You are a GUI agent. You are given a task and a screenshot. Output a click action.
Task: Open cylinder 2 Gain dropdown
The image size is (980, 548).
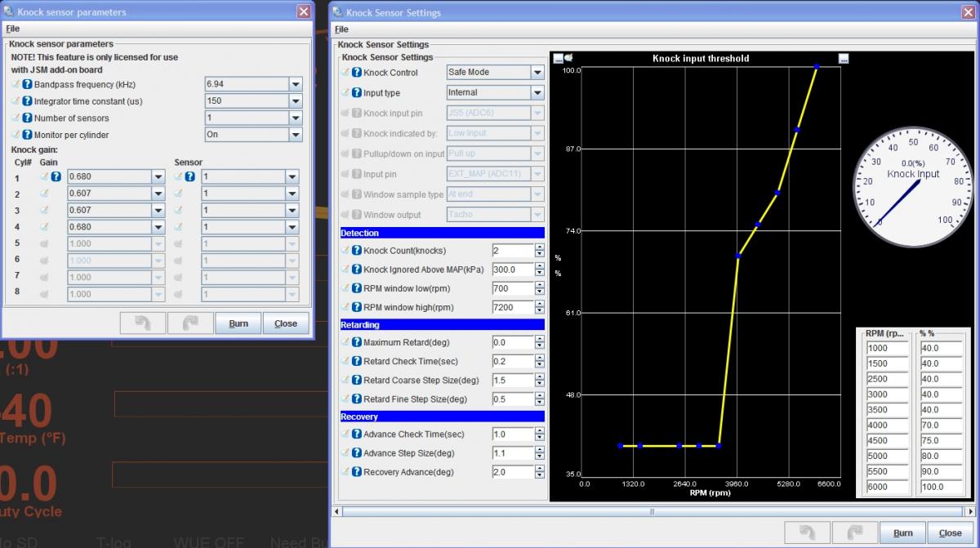click(158, 194)
